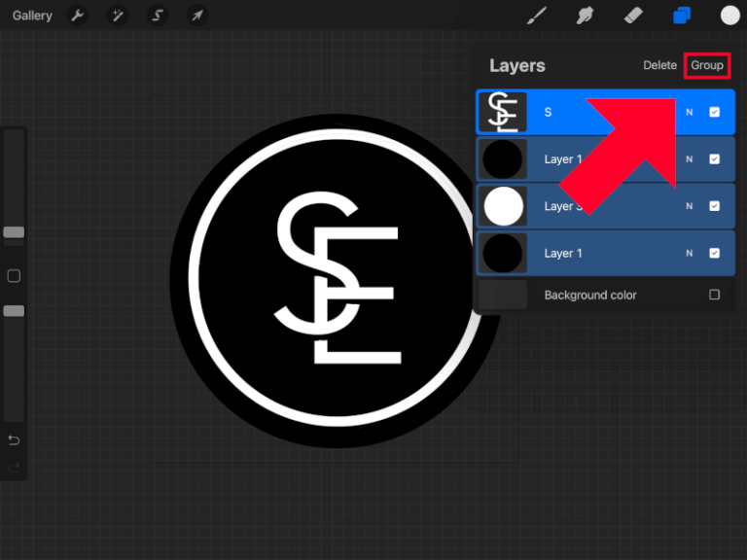This screenshot has height=560, width=747.
Task: Open the Adjustments magic wand menu
Action: coord(117,16)
